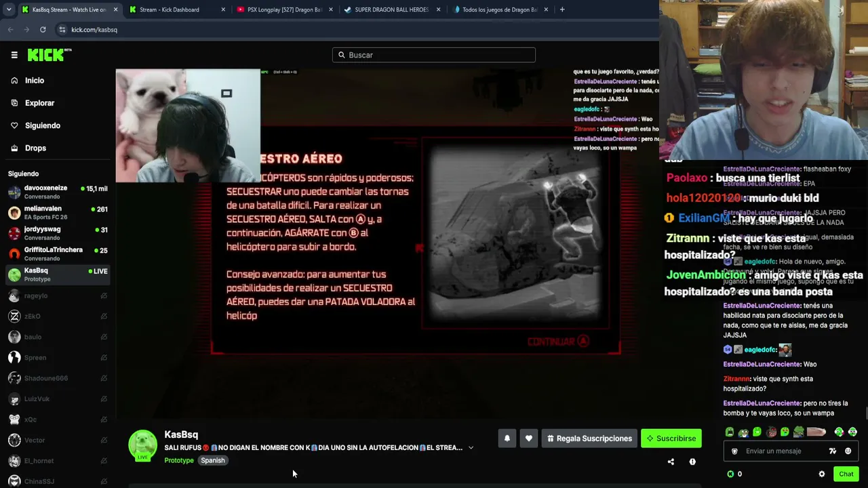The height and width of the screenshot is (488, 868).
Task: Click the Buscar search field
Action: 434,55
